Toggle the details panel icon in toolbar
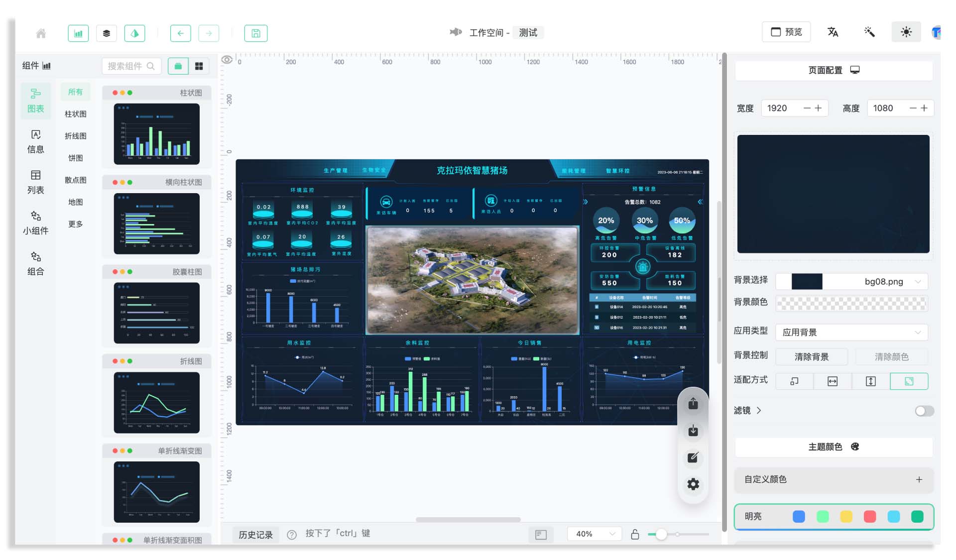The image size is (956, 560). [x=134, y=33]
